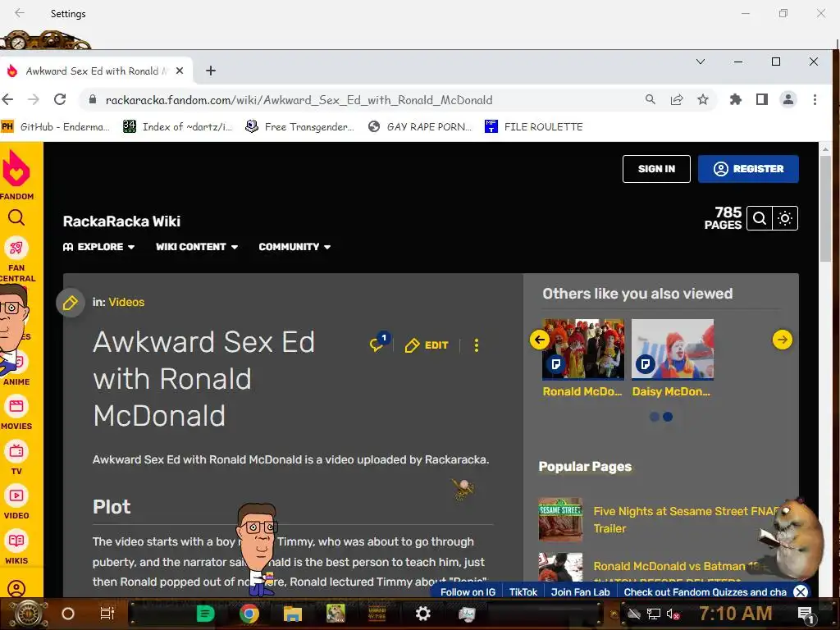Viewport: 840px width, 630px height.
Task: Open the tab search chevron dropdown
Action: click(701, 62)
